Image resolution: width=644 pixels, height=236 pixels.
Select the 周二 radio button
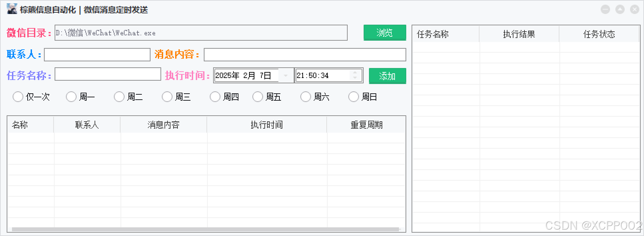click(119, 97)
